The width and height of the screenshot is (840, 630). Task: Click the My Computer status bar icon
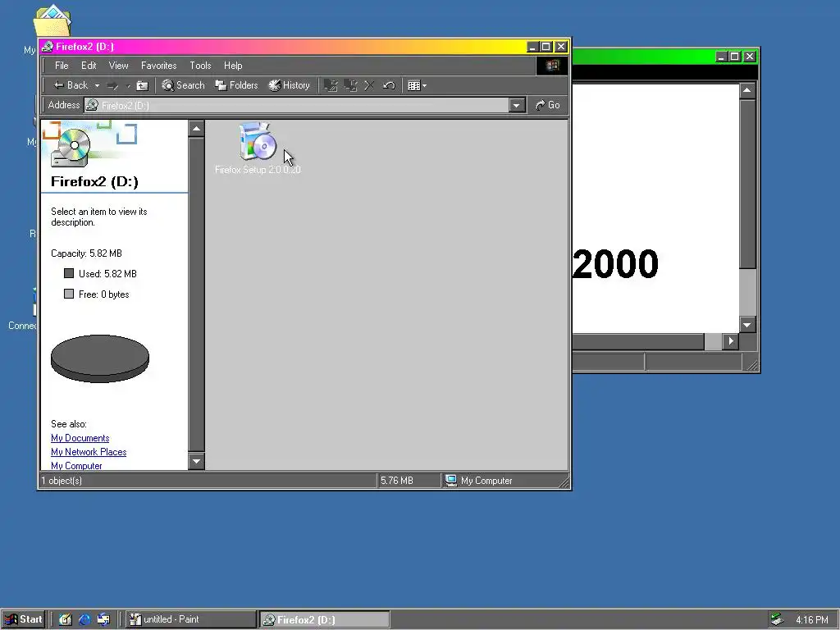pyautogui.click(x=451, y=481)
